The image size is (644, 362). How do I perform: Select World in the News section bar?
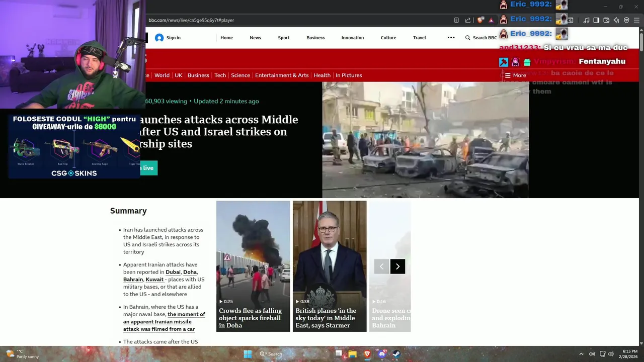(162, 75)
